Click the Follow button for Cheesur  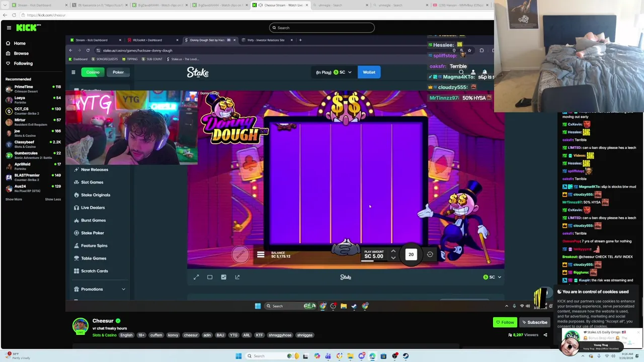505,322
